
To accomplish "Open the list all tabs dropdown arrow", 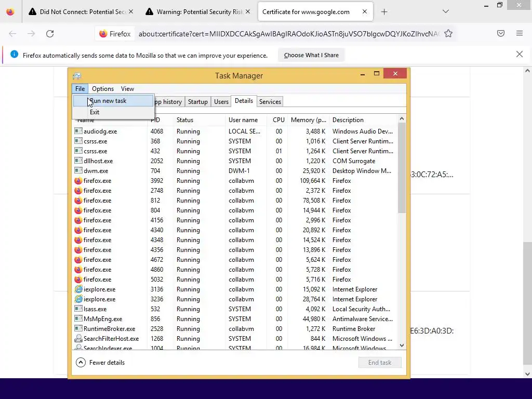I will pyautogui.click(x=445, y=11).
